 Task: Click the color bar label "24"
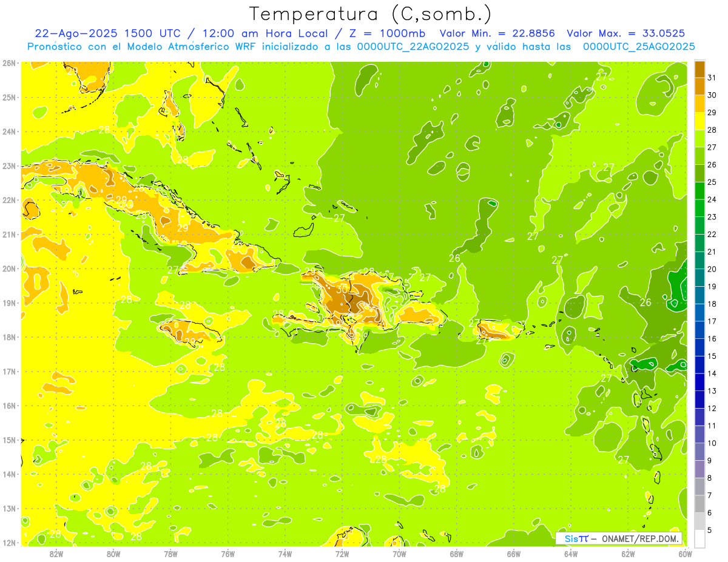pyautogui.click(x=712, y=199)
